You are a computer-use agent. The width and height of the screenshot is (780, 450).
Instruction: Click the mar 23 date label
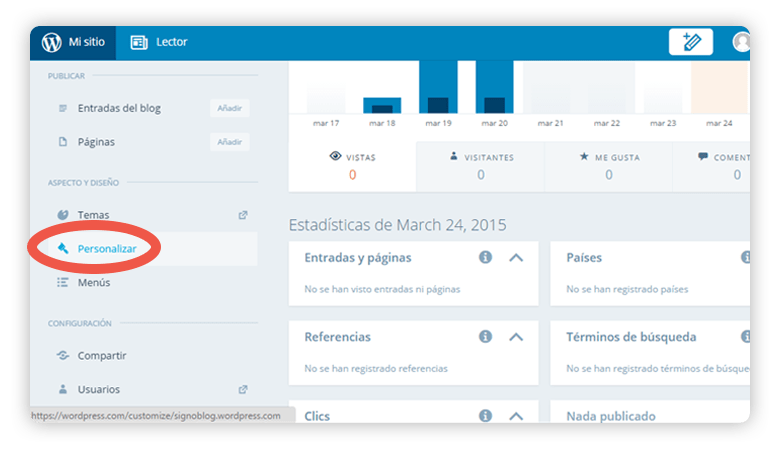[663, 123]
